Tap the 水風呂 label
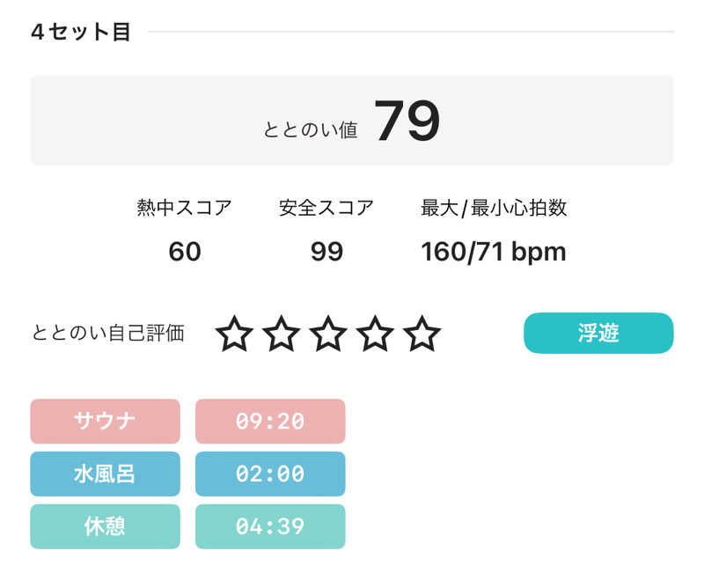 [x=105, y=474]
